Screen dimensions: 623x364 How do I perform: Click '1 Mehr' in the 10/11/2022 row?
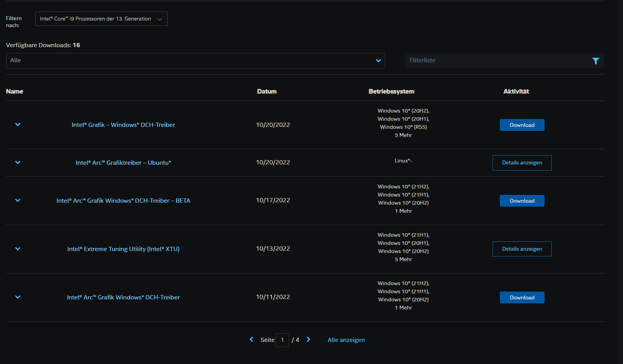404,308
